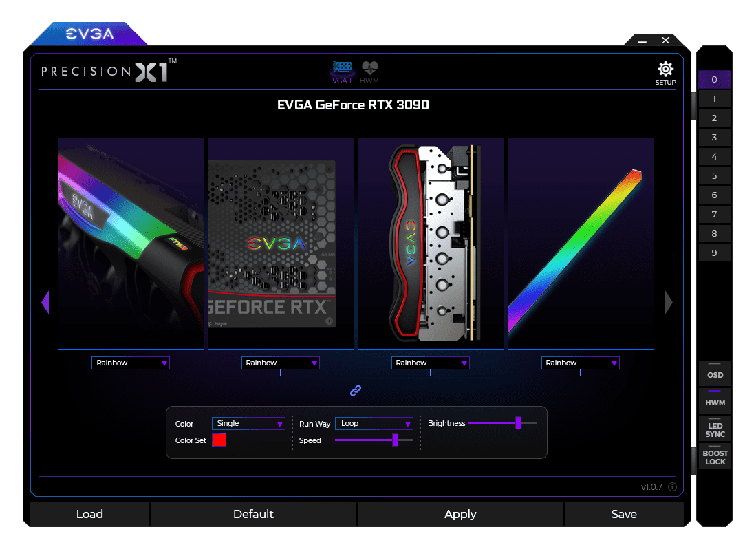Image resolution: width=756 pixels, height=558 pixels.
Task: Select profile 5
Action: pos(714,176)
